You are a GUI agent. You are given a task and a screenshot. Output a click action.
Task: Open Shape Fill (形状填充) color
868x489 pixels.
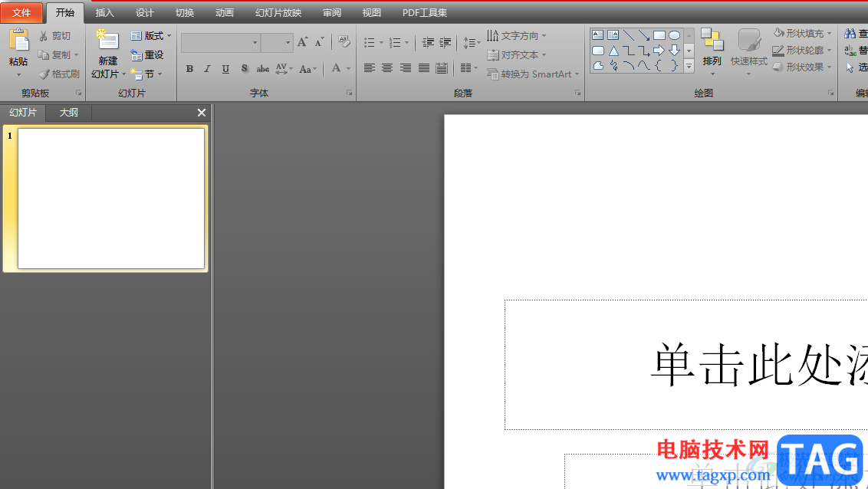coord(802,33)
